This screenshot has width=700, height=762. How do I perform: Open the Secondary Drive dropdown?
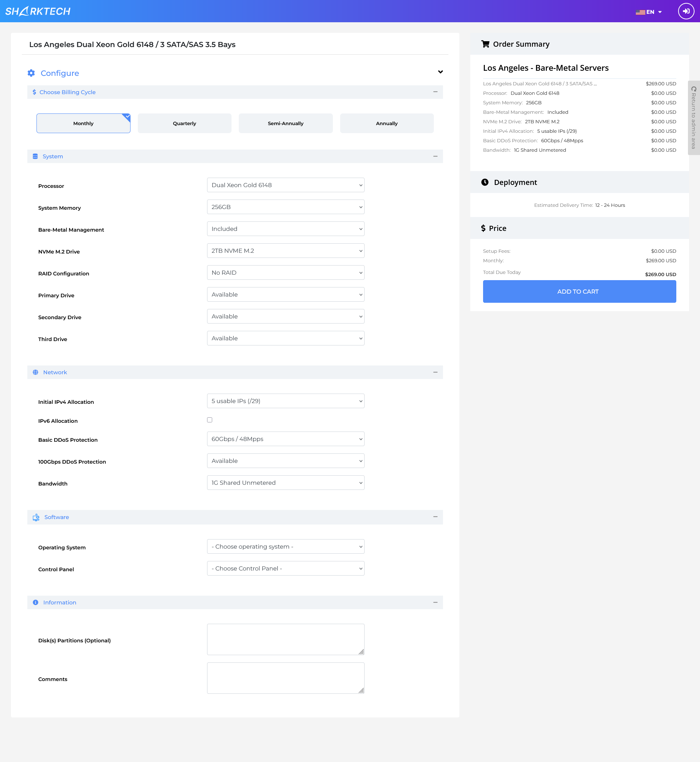pos(285,316)
